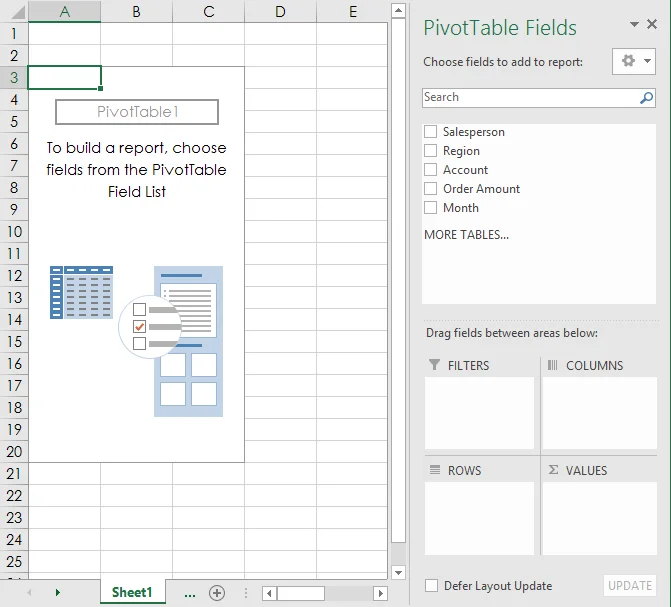Select row 1 header

(14, 33)
